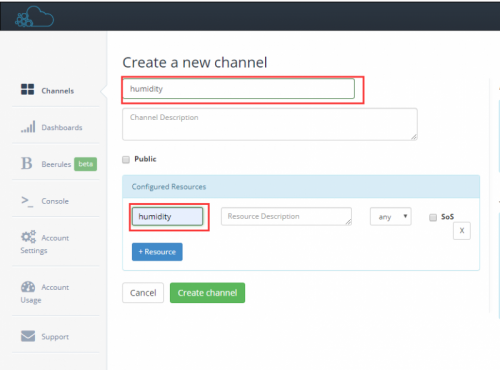Click the resource name field 'humidity'

[x=167, y=217]
